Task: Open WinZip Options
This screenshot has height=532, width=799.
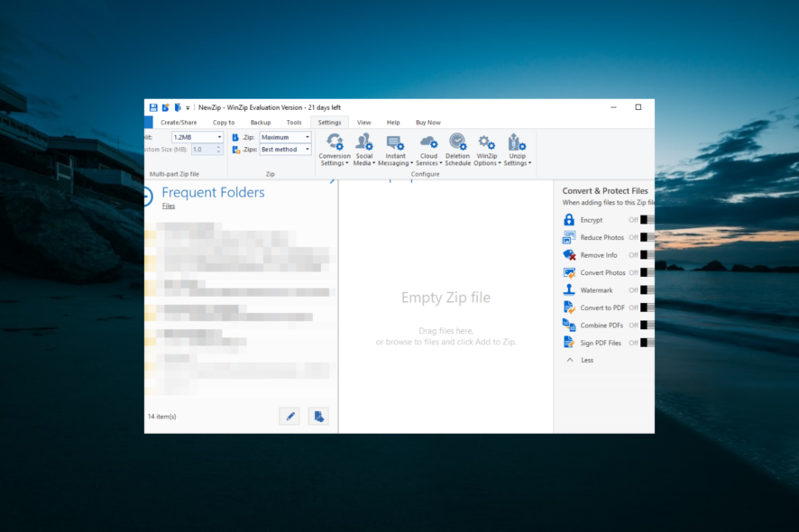Action: [x=487, y=150]
